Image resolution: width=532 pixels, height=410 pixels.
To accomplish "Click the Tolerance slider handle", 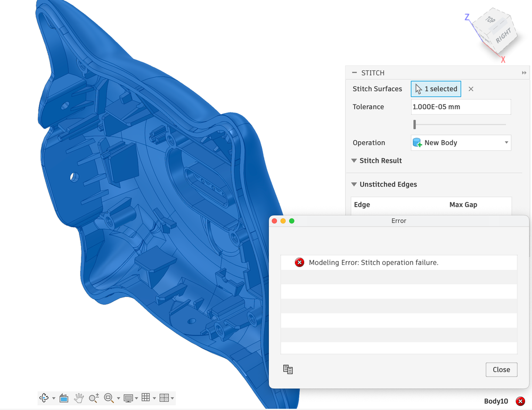I will [415, 124].
